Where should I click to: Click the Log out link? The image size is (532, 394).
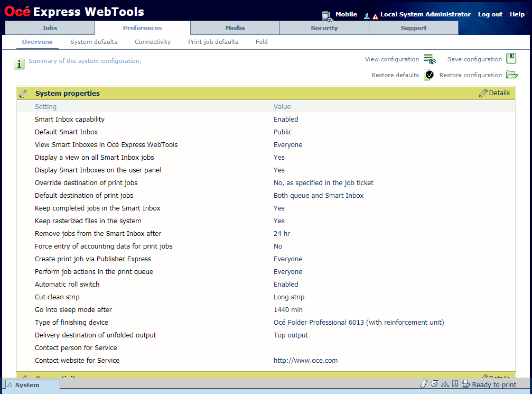click(x=490, y=14)
